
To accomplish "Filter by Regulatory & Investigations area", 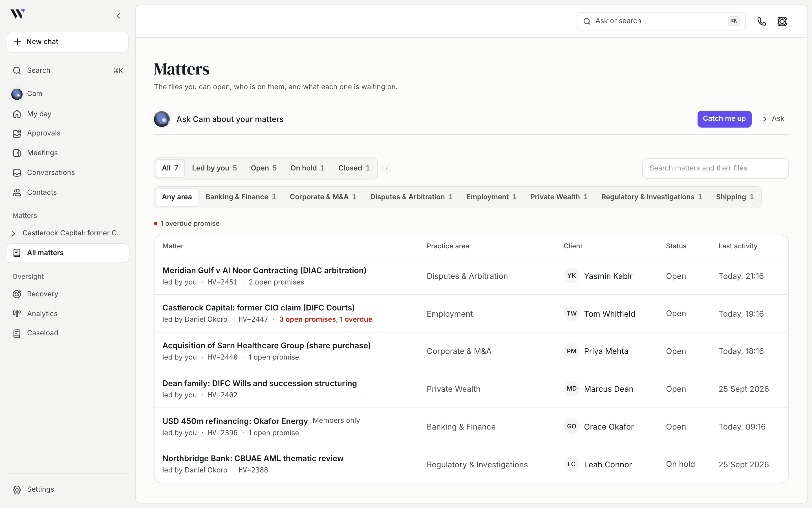I will [652, 197].
